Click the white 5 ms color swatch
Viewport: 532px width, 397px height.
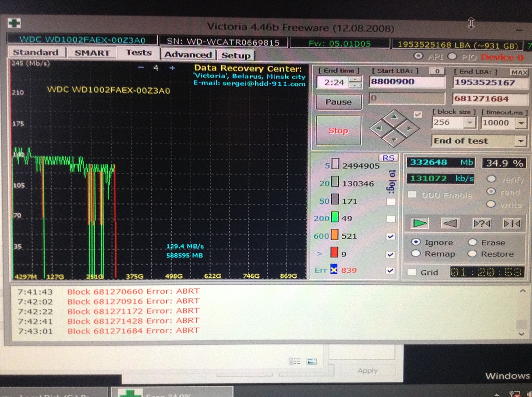335,164
